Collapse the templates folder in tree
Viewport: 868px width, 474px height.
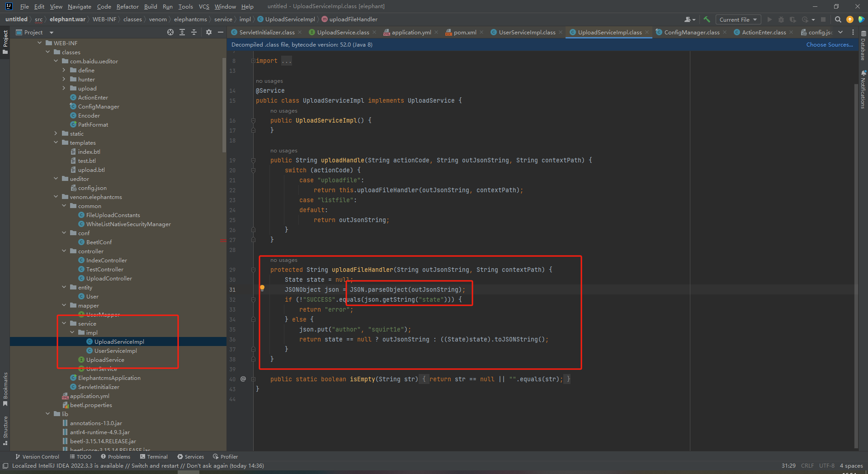tap(56, 142)
